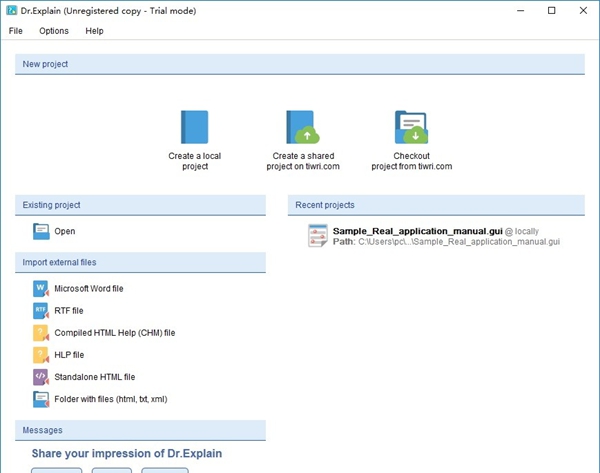Click the Messages section header

(x=140, y=430)
